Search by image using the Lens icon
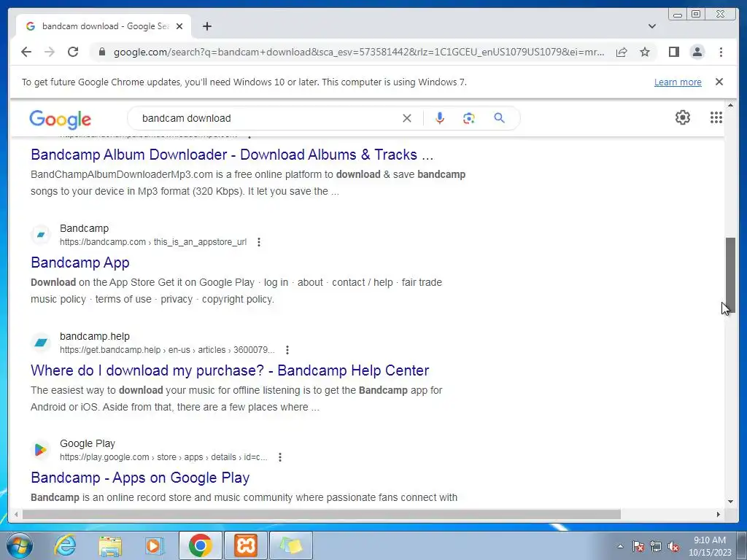The width and height of the screenshot is (747, 560). (x=469, y=118)
